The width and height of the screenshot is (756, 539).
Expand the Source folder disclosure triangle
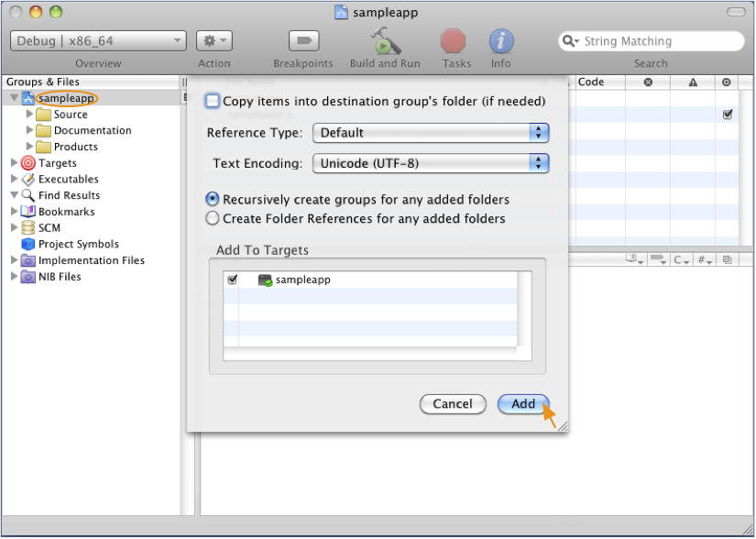29,114
